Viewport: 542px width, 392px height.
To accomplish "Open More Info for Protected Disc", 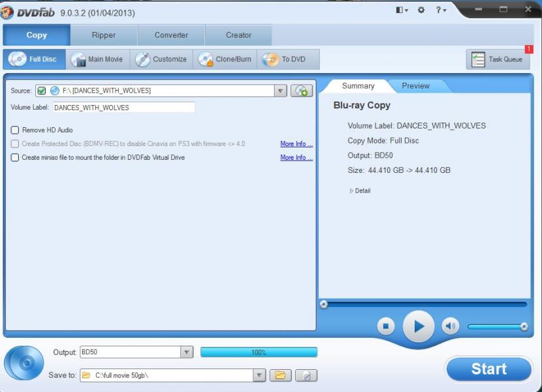I will pyautogui.click(x=296, y=143).
